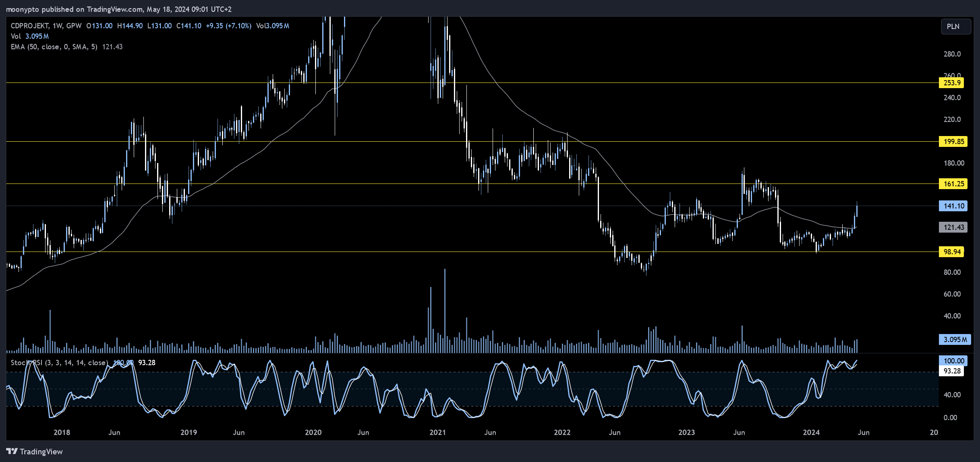The image size is (980, 462).
Task: Click the 2018 label on time axis
Action: [x=62, y=433]
